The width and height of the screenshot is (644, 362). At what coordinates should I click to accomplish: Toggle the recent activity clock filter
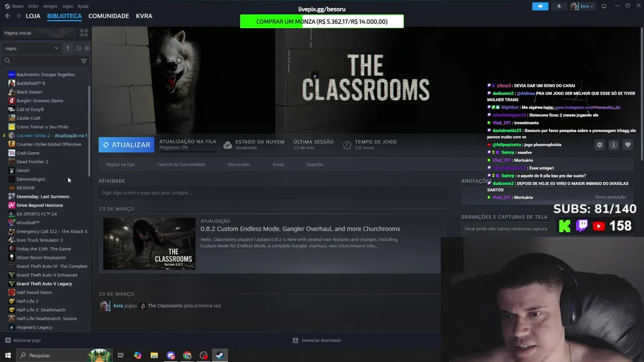78,48
